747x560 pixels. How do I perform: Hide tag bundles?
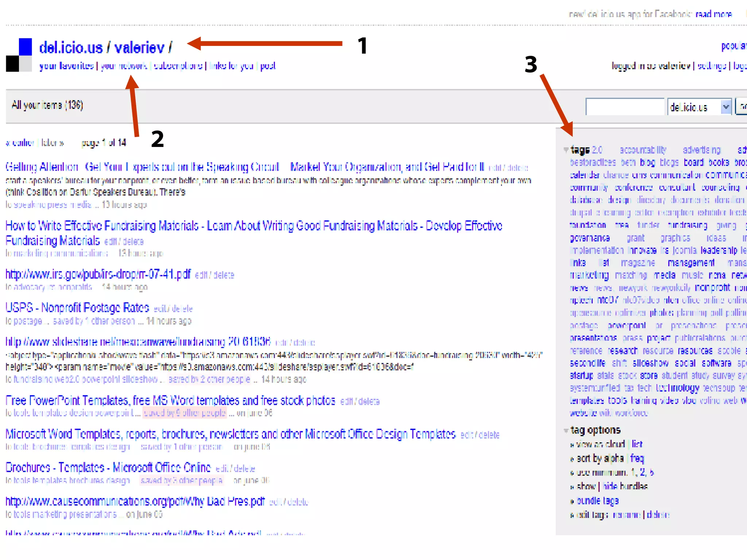click(x=610, y=487)
